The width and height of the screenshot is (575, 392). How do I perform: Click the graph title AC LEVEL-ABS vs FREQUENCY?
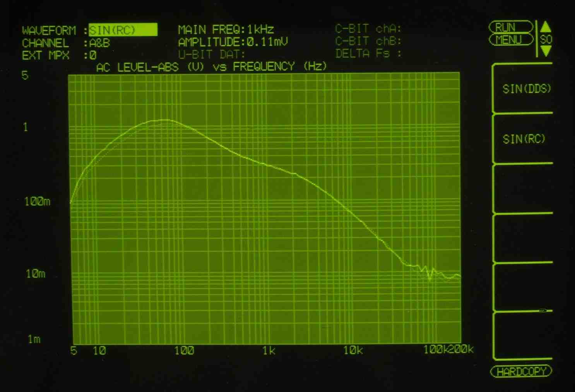[x=211, y=66]
